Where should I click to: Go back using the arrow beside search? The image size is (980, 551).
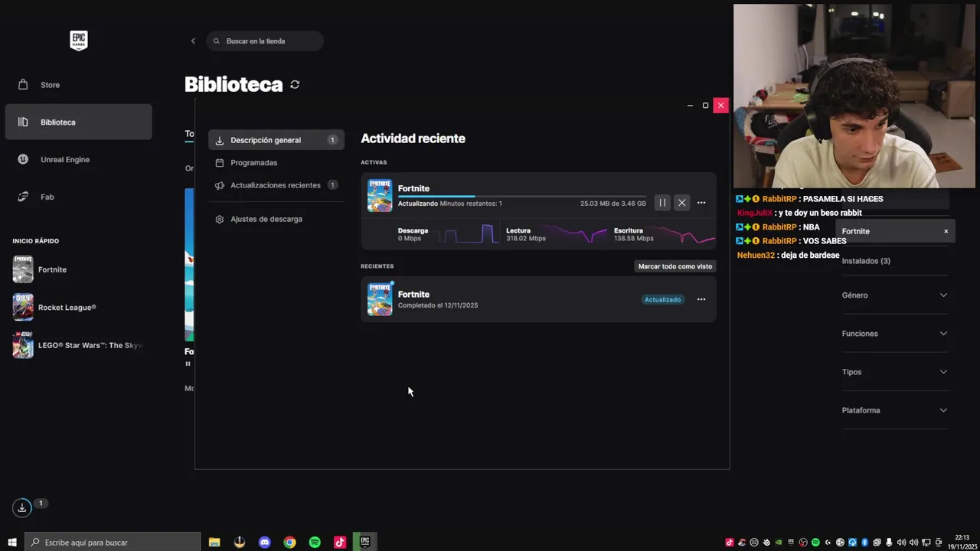193,41
